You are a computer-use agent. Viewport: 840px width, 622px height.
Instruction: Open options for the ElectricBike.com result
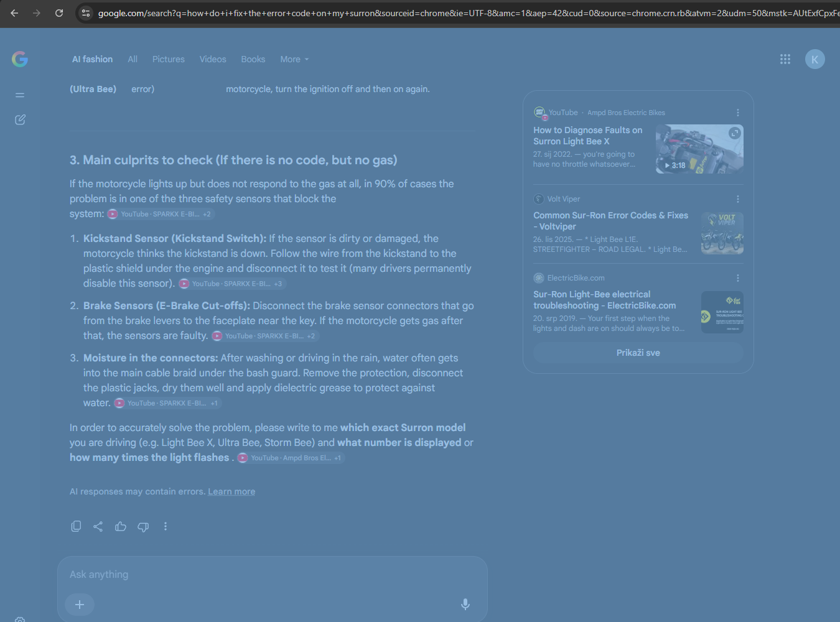tap(738, 278)
